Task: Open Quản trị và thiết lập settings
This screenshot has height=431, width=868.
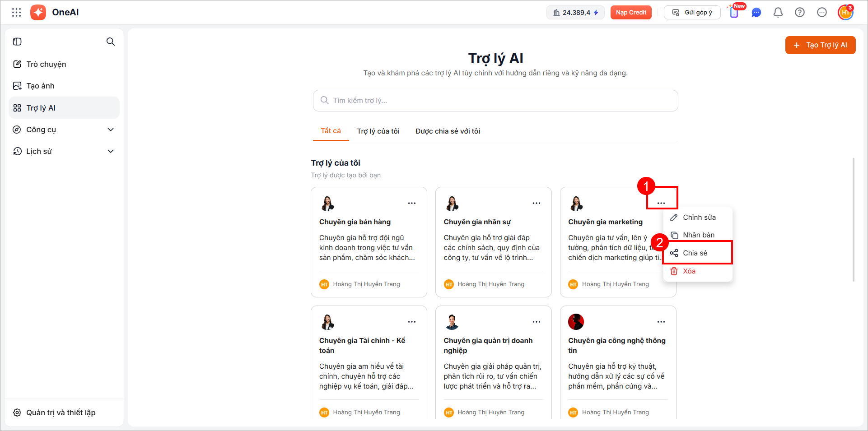Action: 64,412
